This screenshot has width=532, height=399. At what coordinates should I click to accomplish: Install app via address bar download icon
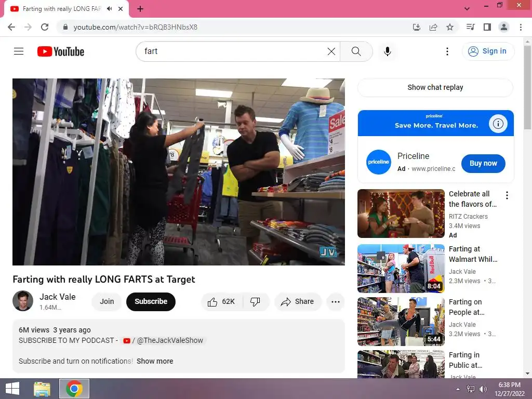[x=417, y=27]
